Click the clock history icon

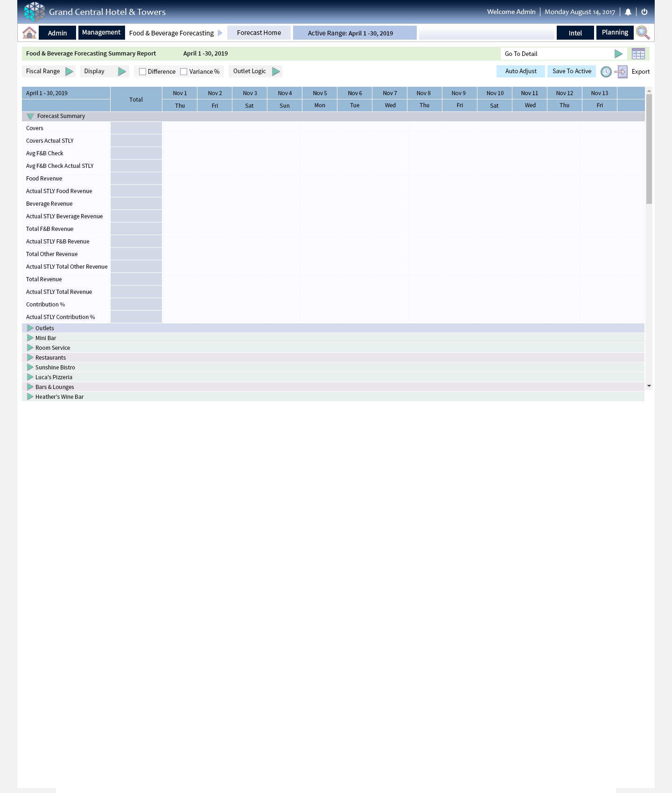click(x=606, y=72)
